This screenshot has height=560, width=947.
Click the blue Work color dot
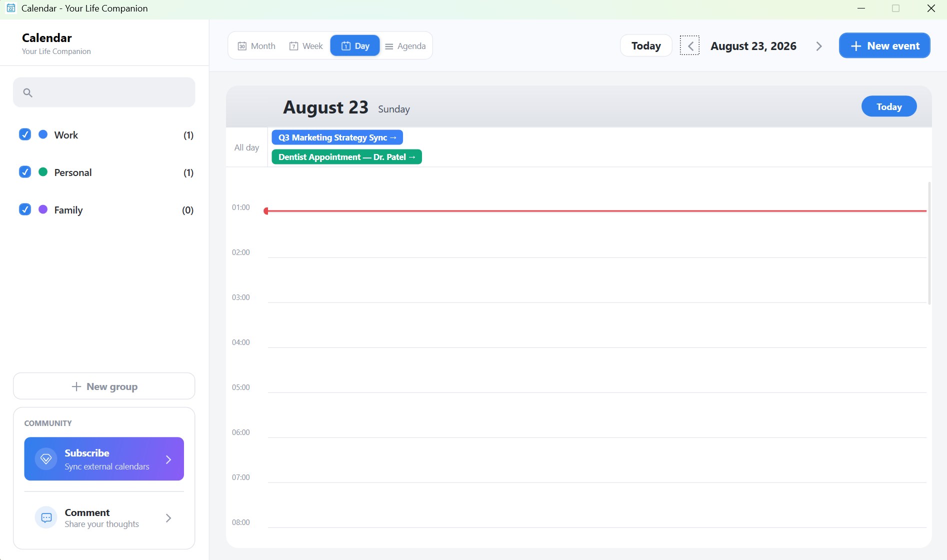[43, 134]
